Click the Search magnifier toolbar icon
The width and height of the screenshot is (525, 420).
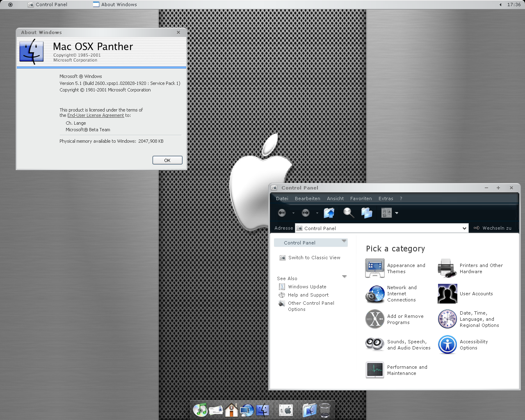click(349, 213)
